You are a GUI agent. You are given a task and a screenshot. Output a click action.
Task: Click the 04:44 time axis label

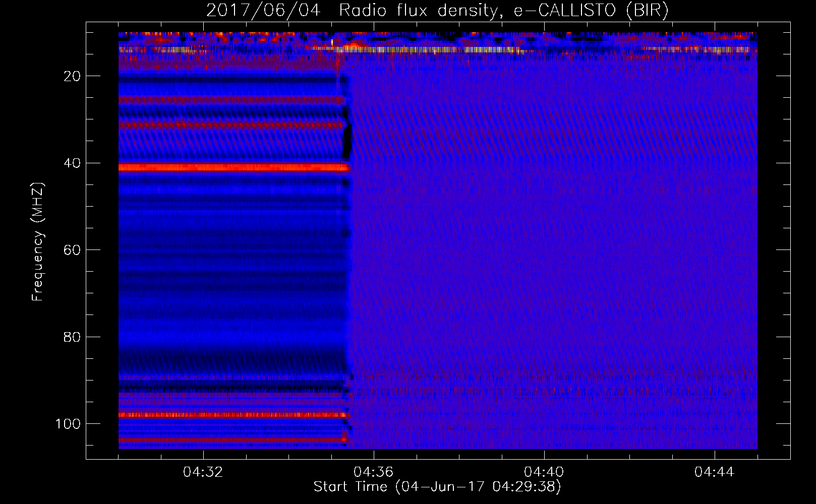(715, 472)
